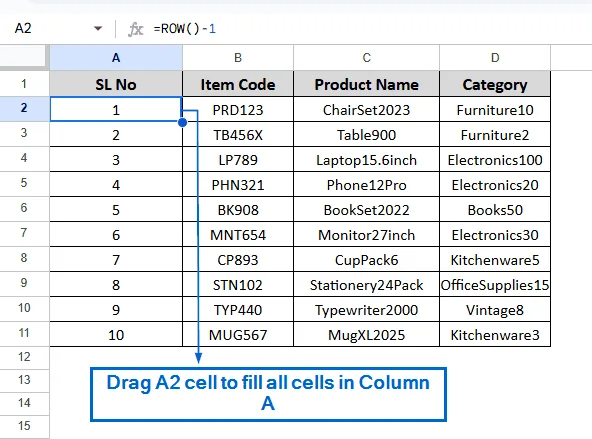Click the 'Category' header cell
Screen dimensions: 592x439
[495, 84]
